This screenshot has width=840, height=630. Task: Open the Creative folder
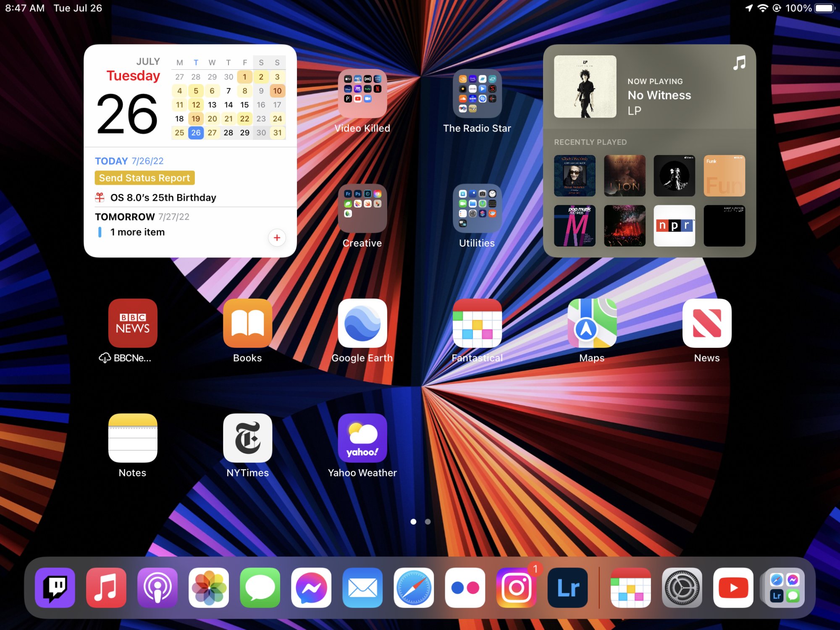pos(362,208)
